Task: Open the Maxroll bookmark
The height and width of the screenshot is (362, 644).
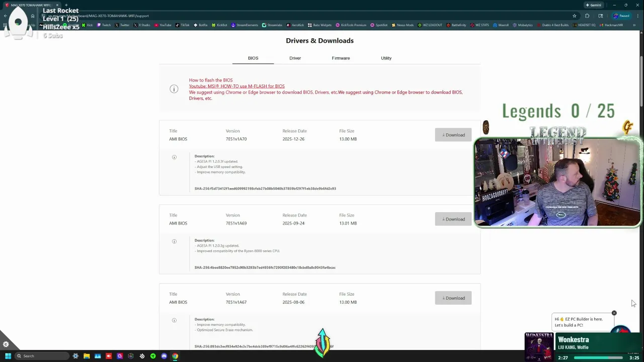Action: [501, 25]
